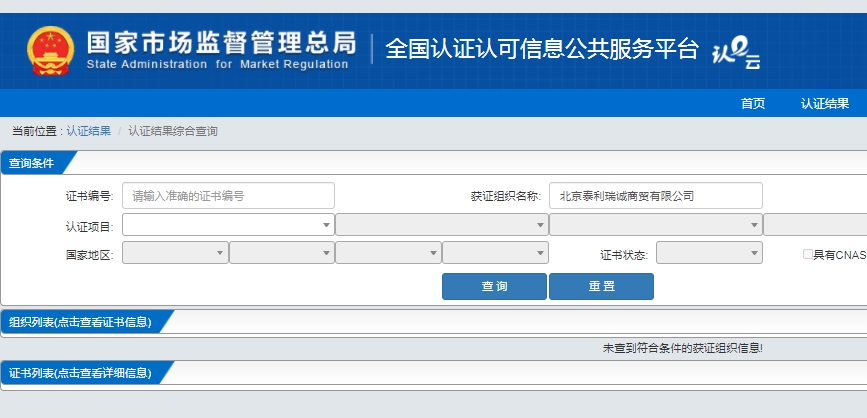The image size is (867, 418).
Task: Click the 证书编号 label
Action: click(x=90, y=196)
